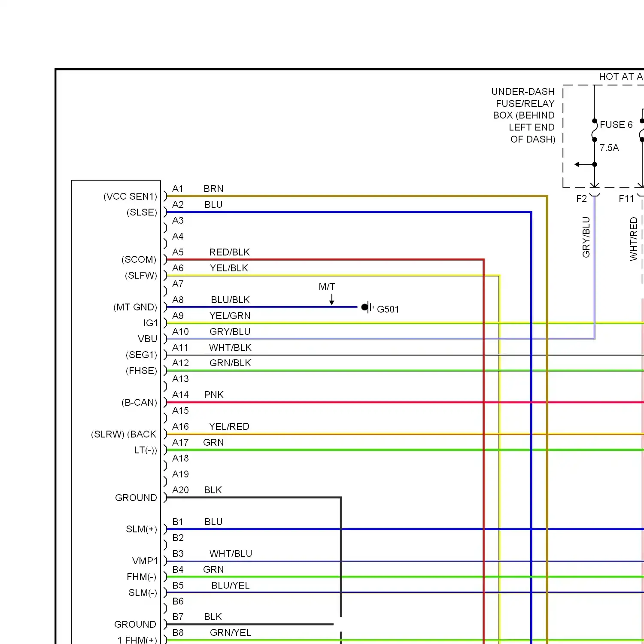The image size is (644, 644).
Task: Click the VMP1 signal name
Action: (145, 561)
